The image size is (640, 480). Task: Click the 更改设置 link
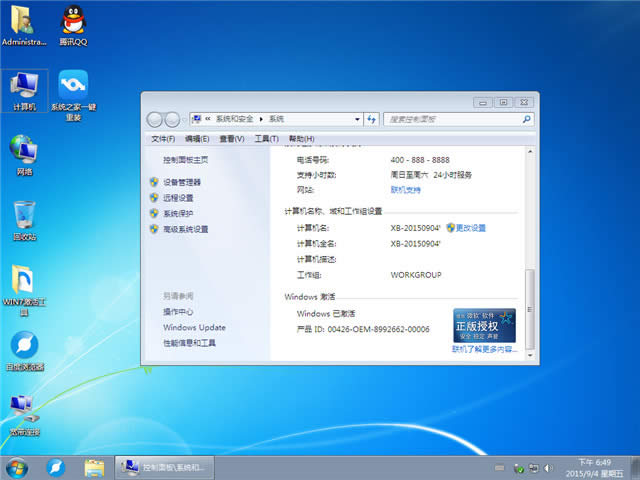pyautogui.click(x=470, y=228)
